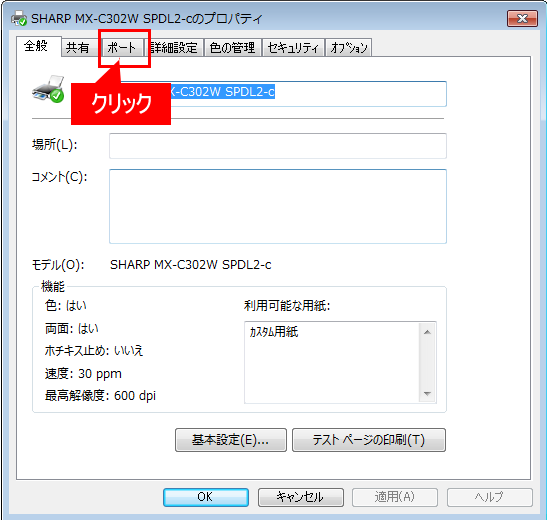Click the 適用(A) button

395,497
